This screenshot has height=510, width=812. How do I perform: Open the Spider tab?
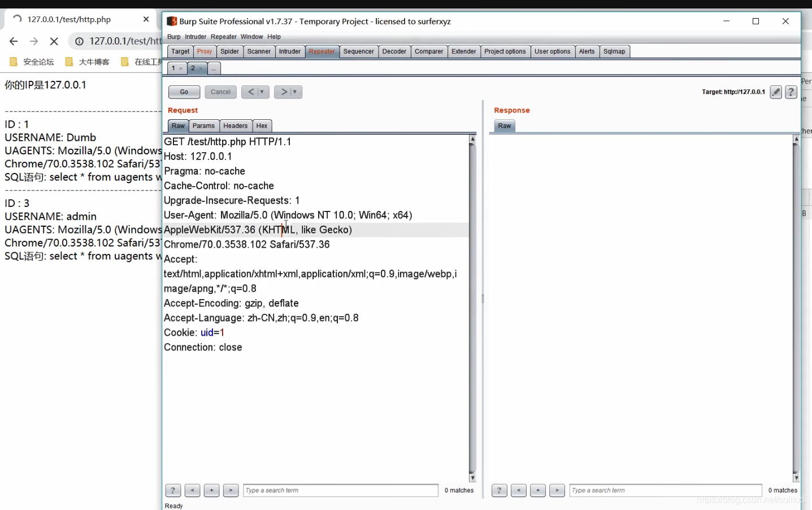pos(229,51)
